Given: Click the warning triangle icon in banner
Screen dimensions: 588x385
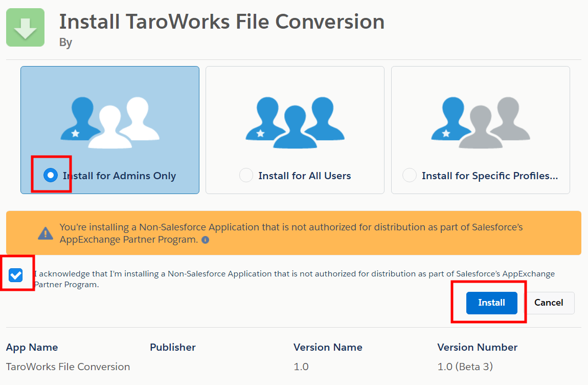Looking at the screenshot, I should [x=46, y=233].
